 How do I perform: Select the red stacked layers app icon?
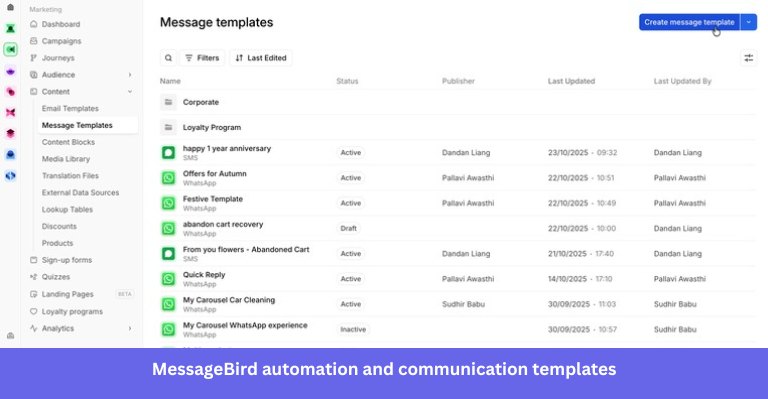(10, 134)
